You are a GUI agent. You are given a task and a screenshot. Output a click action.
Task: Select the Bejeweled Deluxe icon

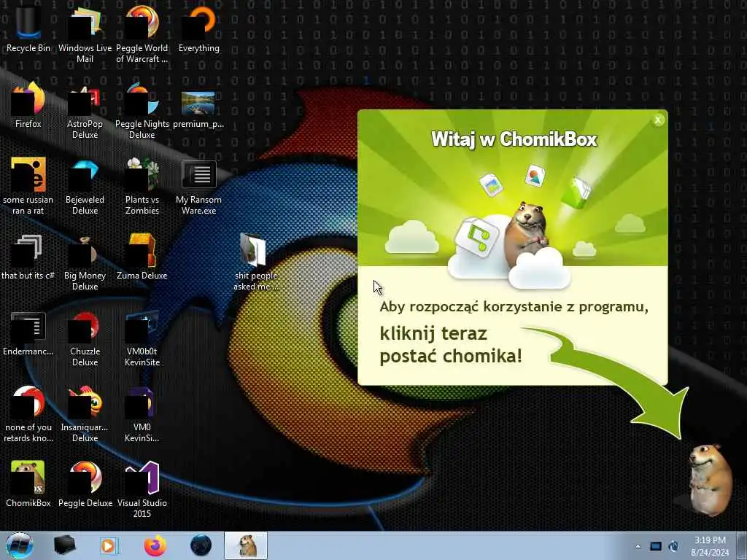[x=85, y=186]
